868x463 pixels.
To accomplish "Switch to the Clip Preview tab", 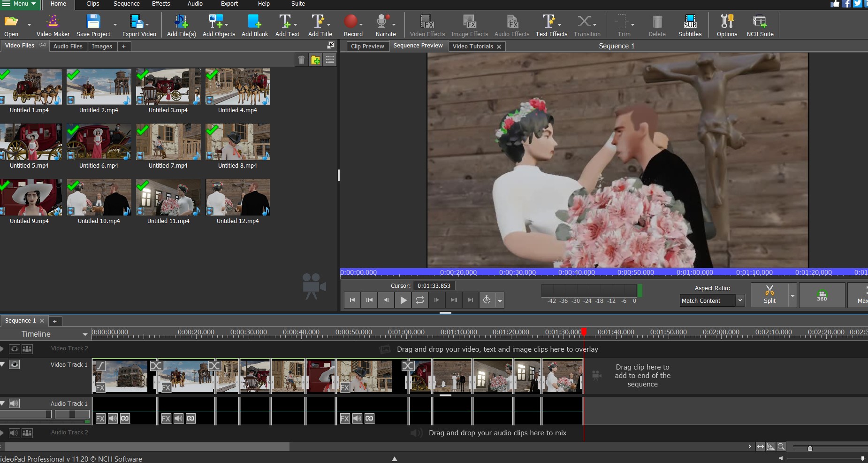I will click(x=367, y=46).
